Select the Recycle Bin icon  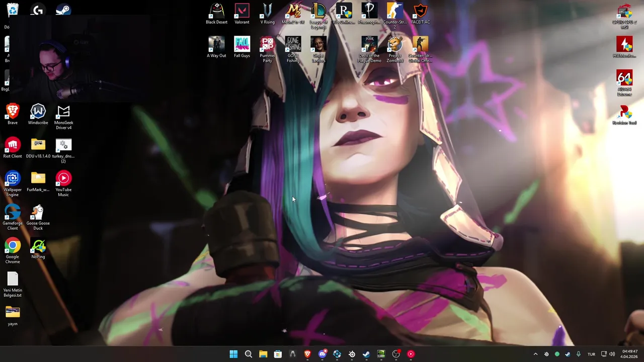tap(13, 10)
